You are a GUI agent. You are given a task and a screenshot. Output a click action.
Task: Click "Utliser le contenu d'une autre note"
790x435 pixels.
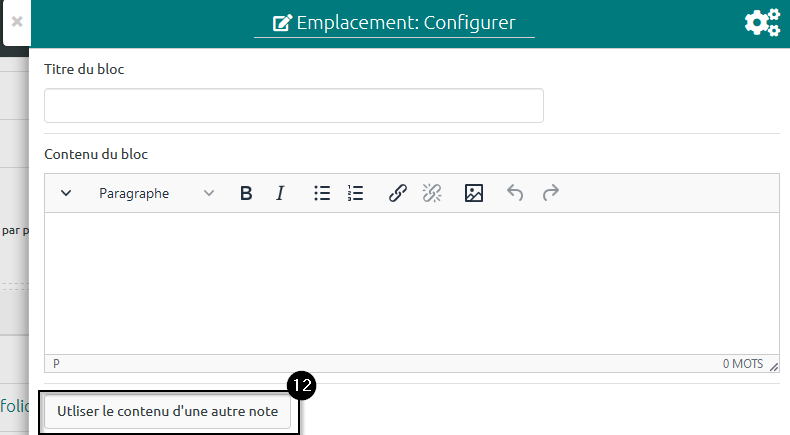[x=168, y=411]
